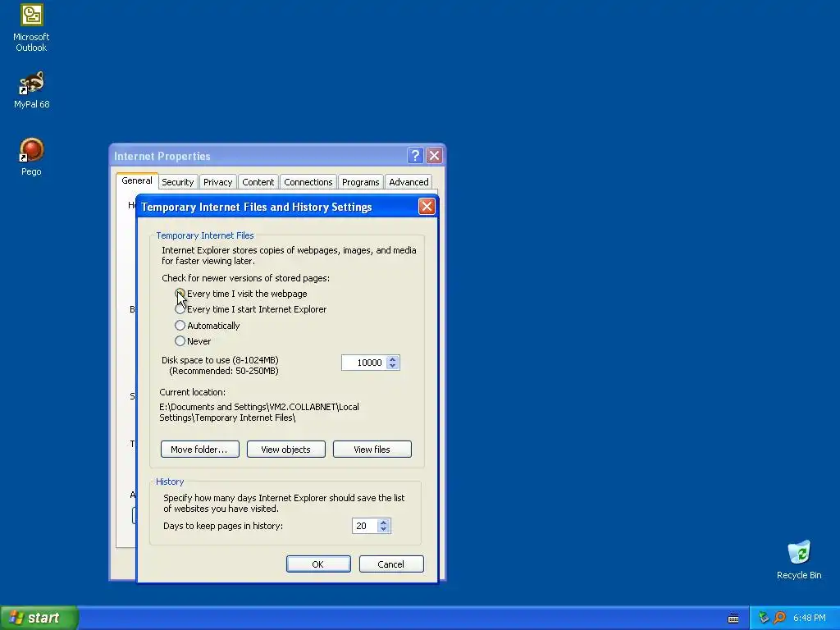Click the View objects button
The height and width of the screenshot is (630, 840).
coord(285,450)
